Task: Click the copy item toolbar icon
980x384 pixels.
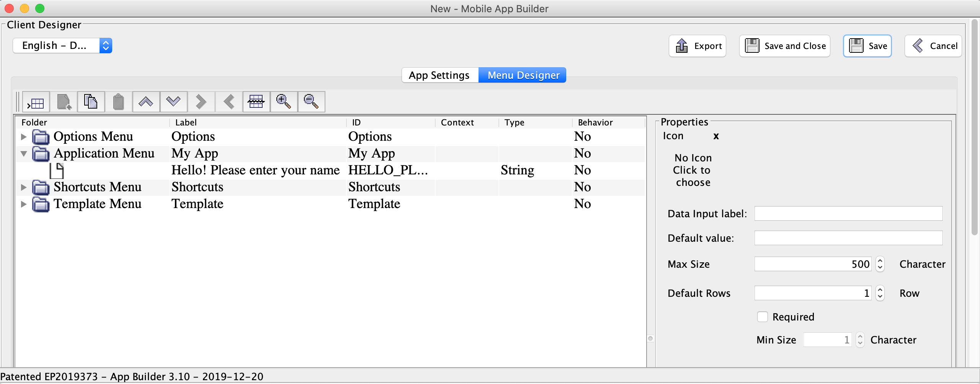Action: (x=91, y=102)
